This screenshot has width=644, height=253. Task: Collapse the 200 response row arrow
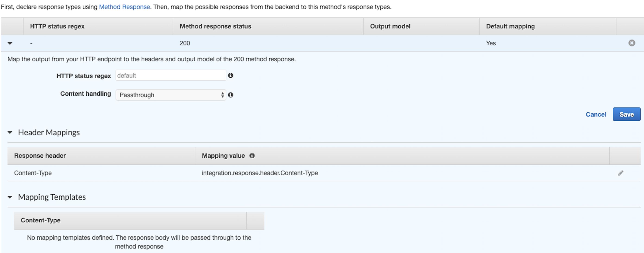(x=10, y=43)
